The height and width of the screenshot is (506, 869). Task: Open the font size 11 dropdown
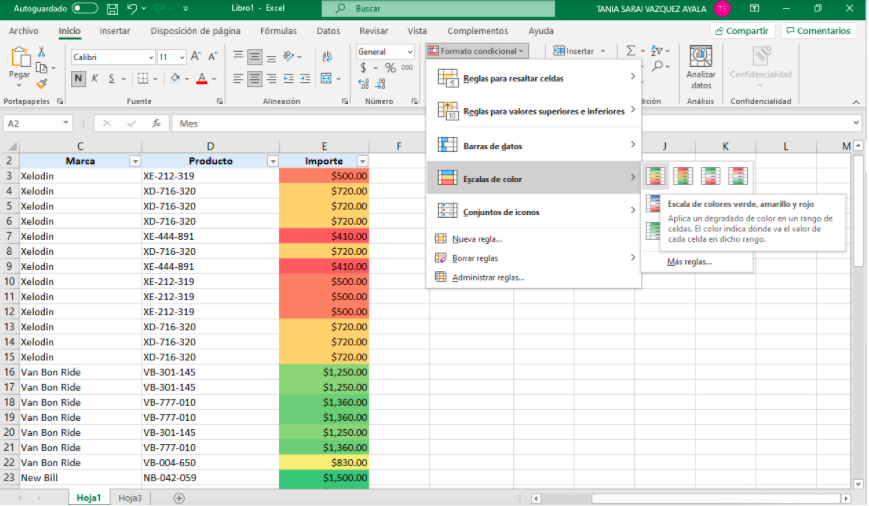[182, 57]
